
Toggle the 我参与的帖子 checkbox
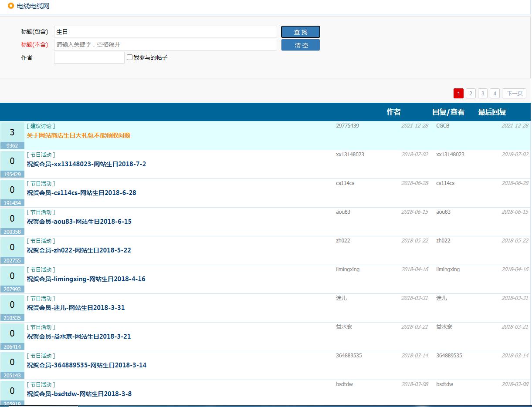[x=129, y=57]
